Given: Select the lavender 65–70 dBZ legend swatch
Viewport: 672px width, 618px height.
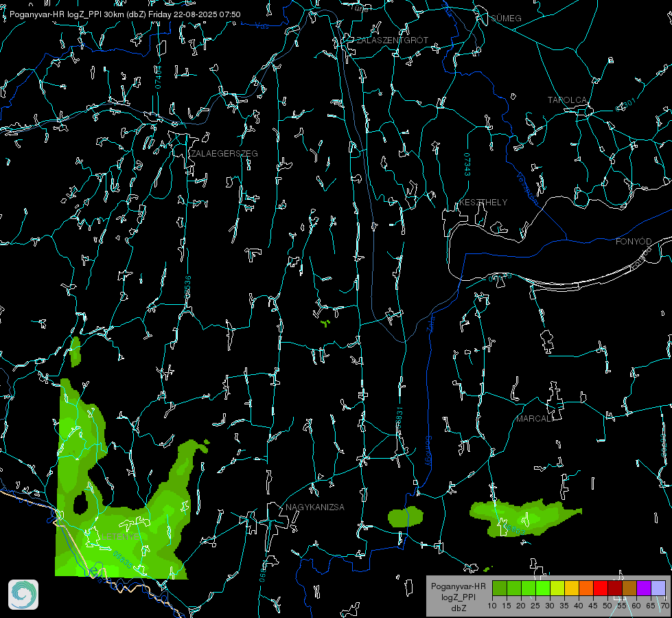Looking at the screenshot, I should click(x=658, y=588).
